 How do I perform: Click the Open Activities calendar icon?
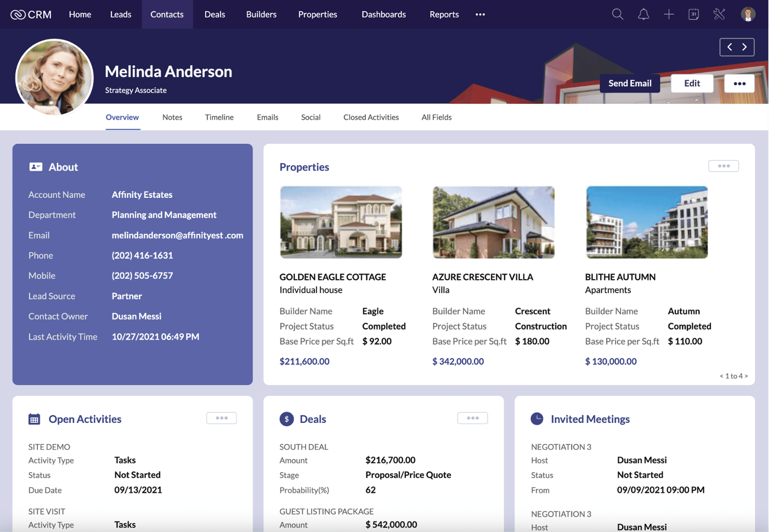click(34, 419)
